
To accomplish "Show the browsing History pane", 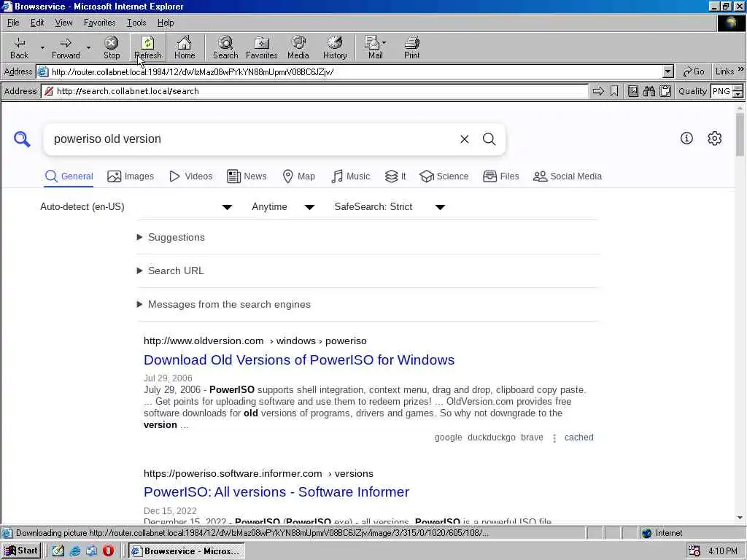I will tap(335, 47).
